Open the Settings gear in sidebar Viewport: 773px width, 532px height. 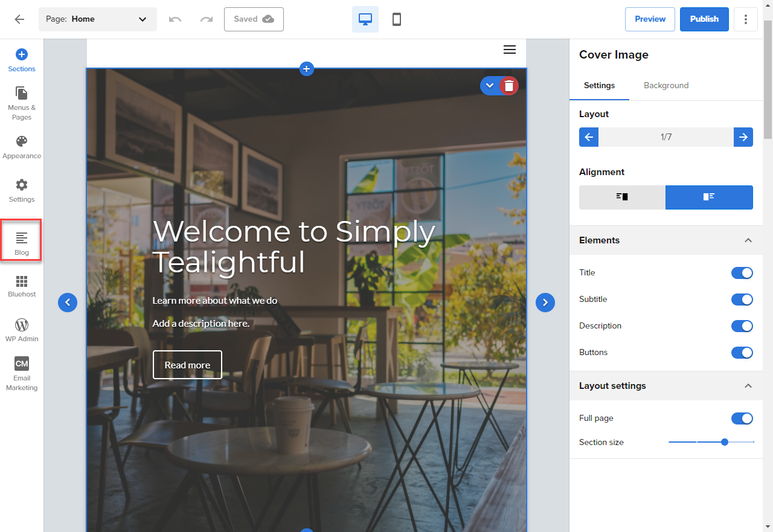point(22,190)
